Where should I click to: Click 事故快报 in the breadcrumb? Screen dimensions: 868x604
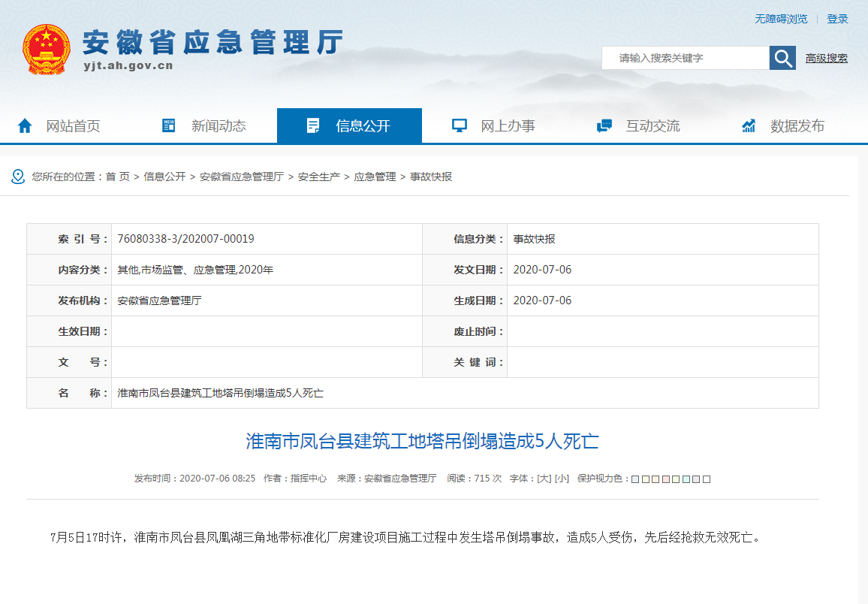(x=431, y=177)
